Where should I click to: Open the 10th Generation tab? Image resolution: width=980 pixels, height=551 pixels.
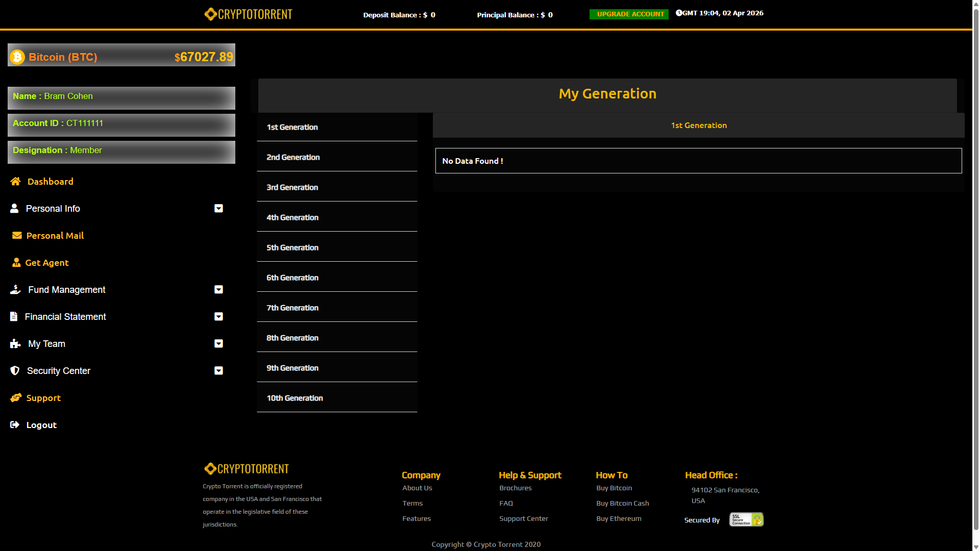295,398
